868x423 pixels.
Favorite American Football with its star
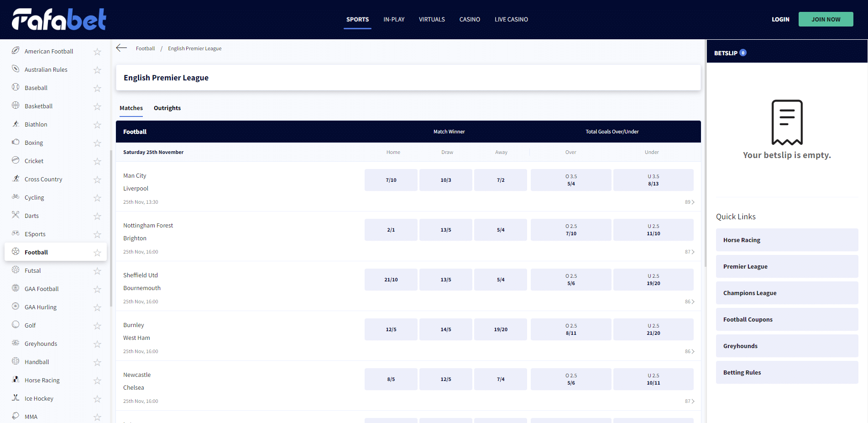pyautogui.click(x=97, y=52)
